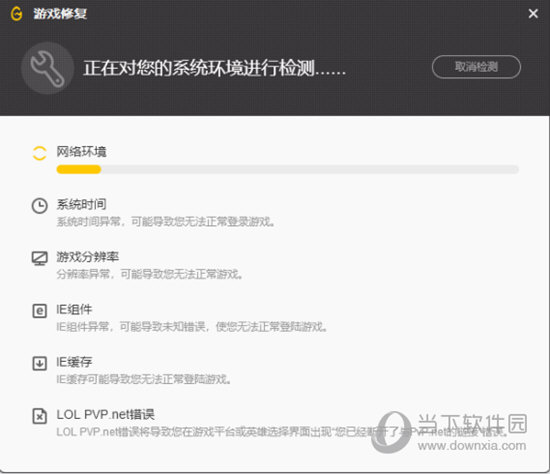Select the LOL PVP.net错误 item title
The height and width of the screenshot is (474, 550).
(x=105, y=414)
